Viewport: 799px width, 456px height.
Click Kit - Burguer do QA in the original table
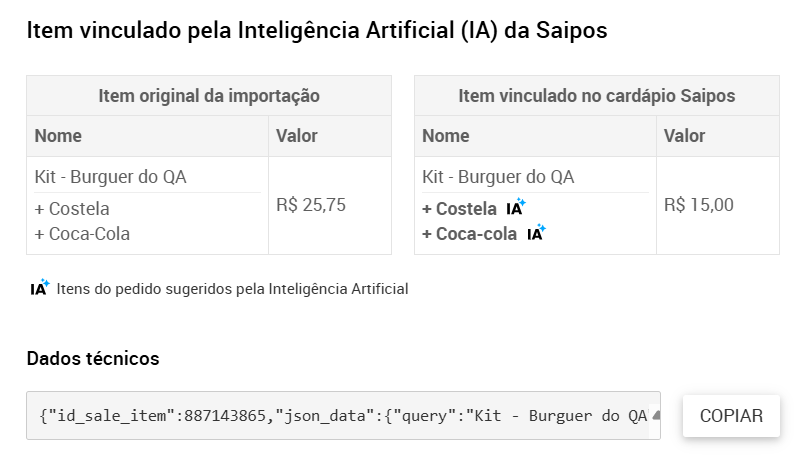tap(111, 177)
